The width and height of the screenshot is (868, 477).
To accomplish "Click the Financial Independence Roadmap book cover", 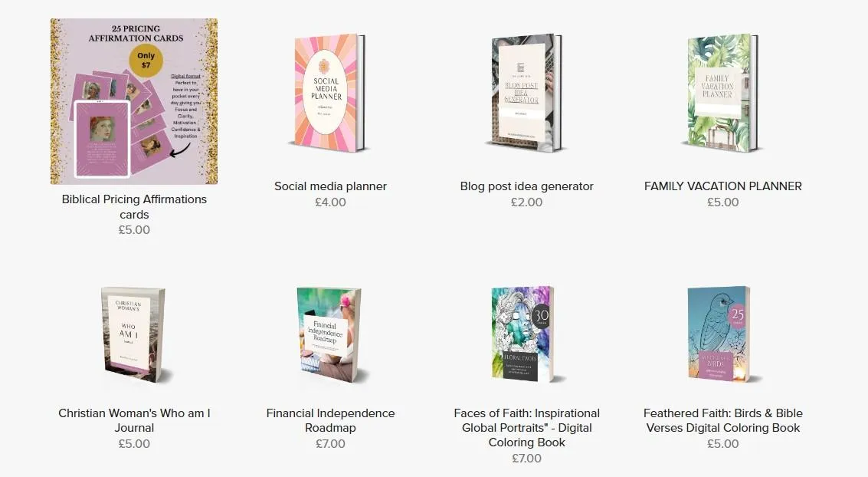I will click(330, 335).
